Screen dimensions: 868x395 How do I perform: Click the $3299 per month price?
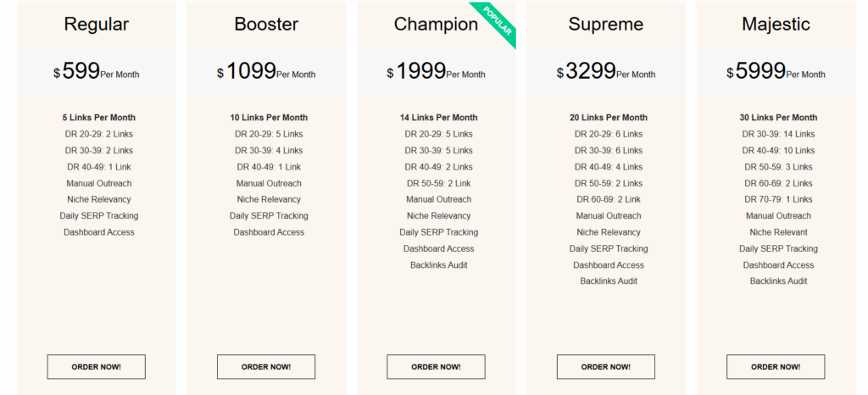605,72
